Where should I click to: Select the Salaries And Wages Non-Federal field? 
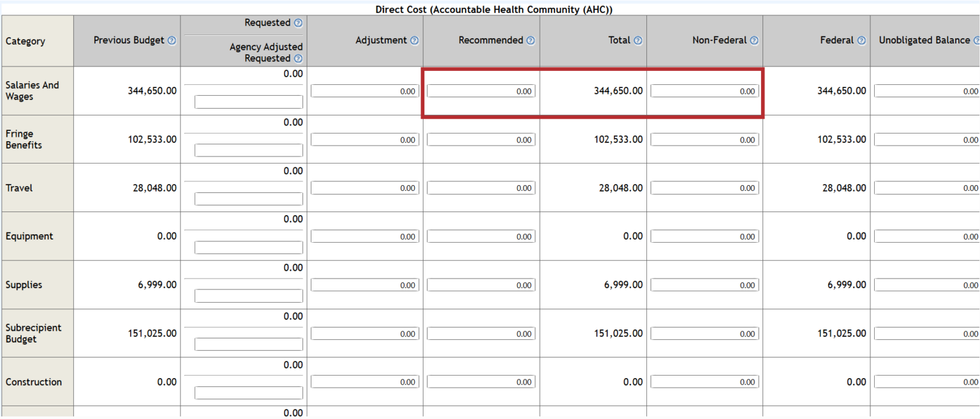704,91
